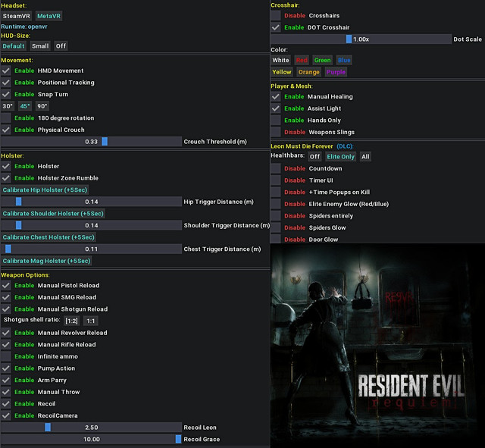
Task: Toggle the Manual SMG Reload checkbox
Action: point(6,297)
